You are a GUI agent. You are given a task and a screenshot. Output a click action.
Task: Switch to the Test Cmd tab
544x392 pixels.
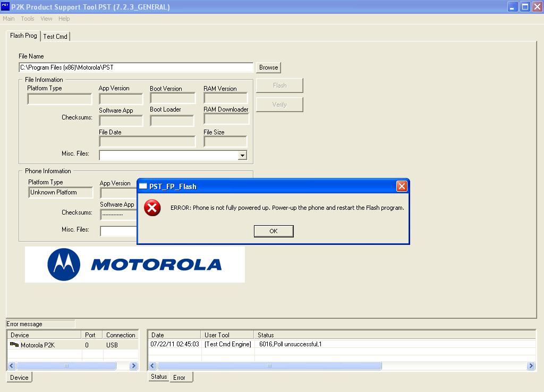[55, 37]
